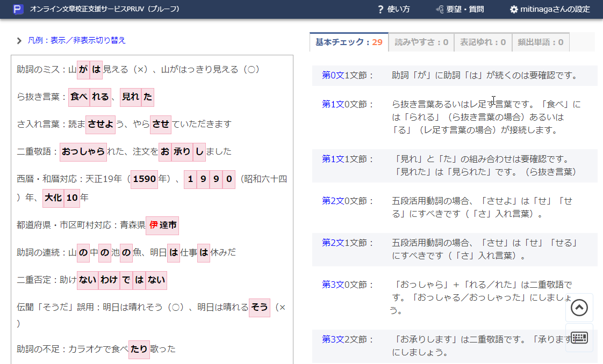Switch to the 表記ゆれ tab

(482, 42)
